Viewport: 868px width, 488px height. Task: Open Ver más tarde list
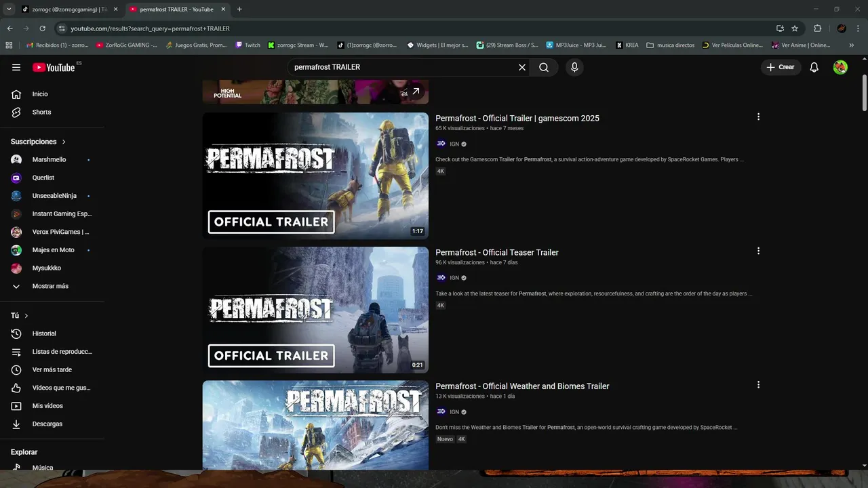pyautogui.click(x=52, y=369)
